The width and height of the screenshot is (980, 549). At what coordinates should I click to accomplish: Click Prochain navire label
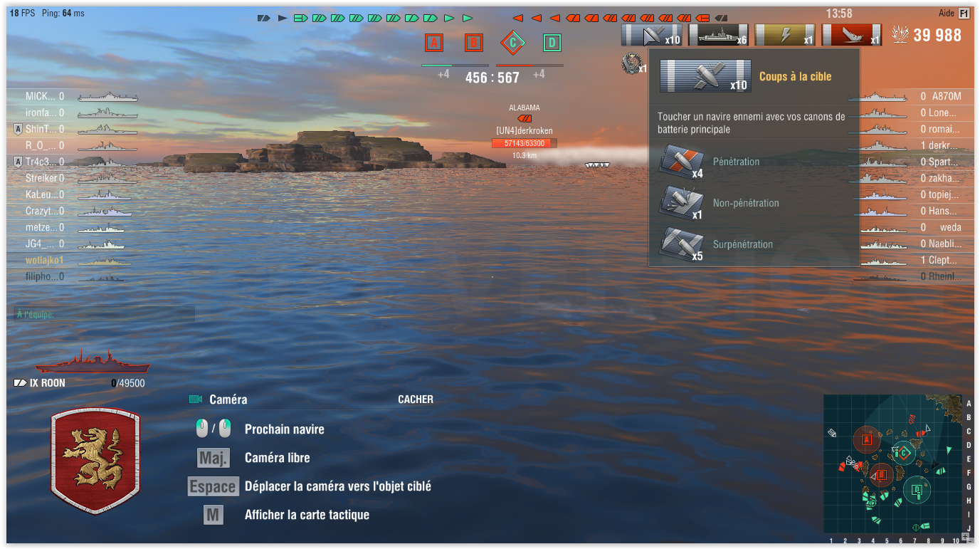point(285,429)
